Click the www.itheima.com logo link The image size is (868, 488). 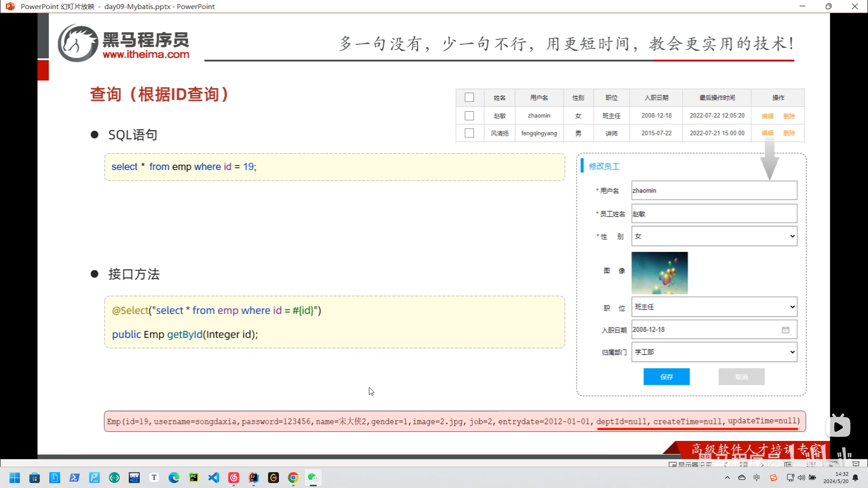(x=146, y=54)
